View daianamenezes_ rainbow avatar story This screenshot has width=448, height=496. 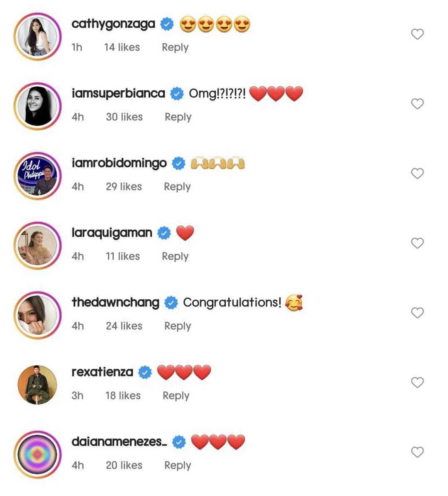38,454
